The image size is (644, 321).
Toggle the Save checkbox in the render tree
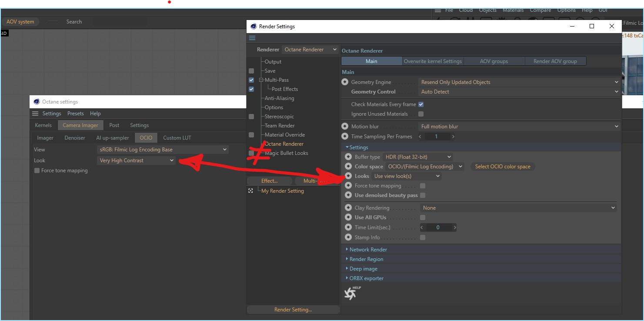(251, 71)
